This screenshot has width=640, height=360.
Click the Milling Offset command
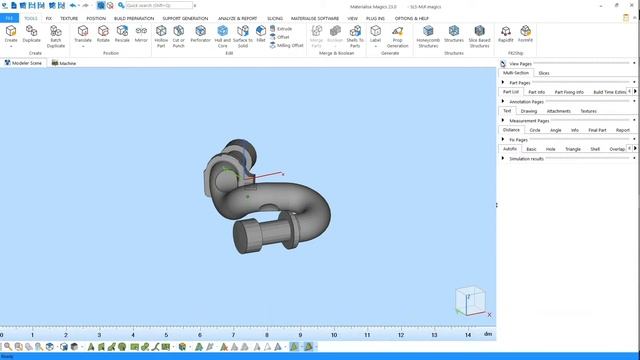[x=287, y=45]
